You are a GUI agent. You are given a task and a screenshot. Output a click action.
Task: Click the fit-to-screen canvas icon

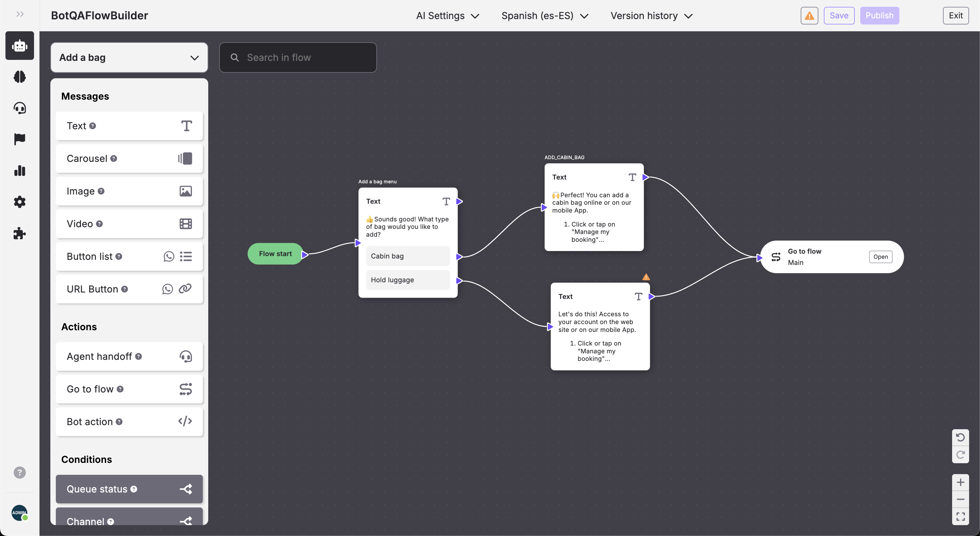pyautogui.click(x=960, y=516)
